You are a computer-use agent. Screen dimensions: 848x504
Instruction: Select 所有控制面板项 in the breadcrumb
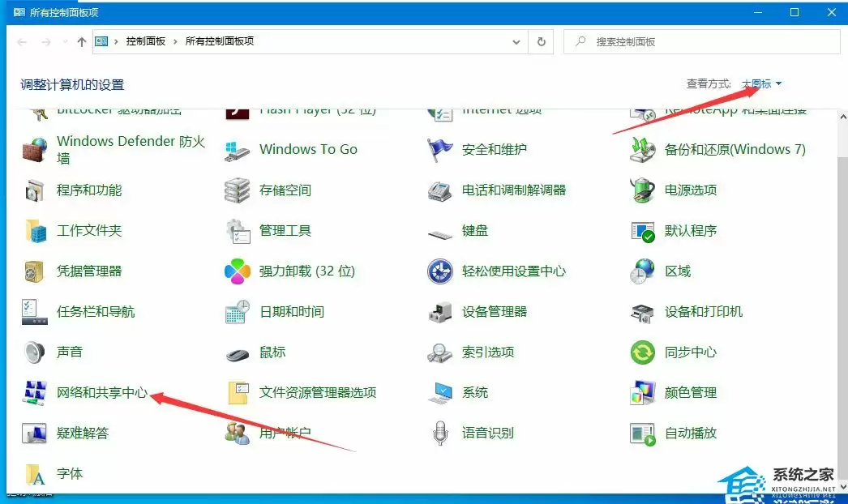point(220,41)
